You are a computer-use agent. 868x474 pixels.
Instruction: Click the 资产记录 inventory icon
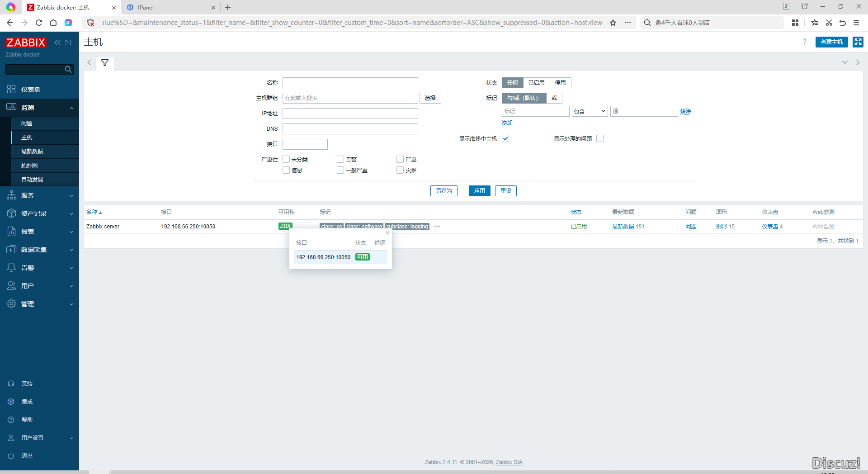[x=11, y=213]
